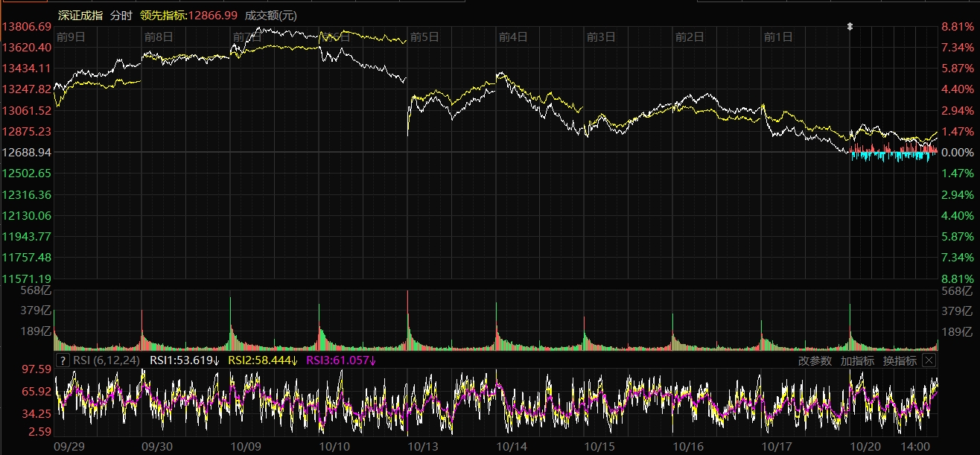980x455 pixels.
Task: Click the 前5日 day marker
Action: pyautogui.click(x=425, y=36)
